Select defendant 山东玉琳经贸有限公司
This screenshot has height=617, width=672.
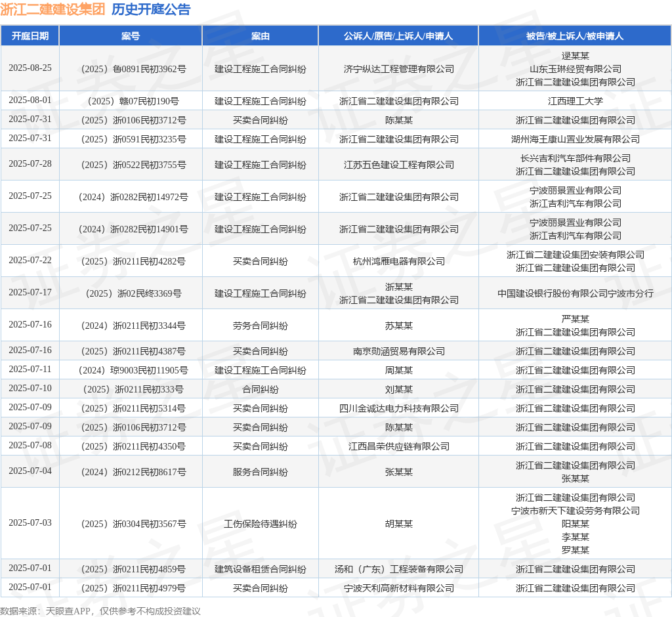coord(575,69)
